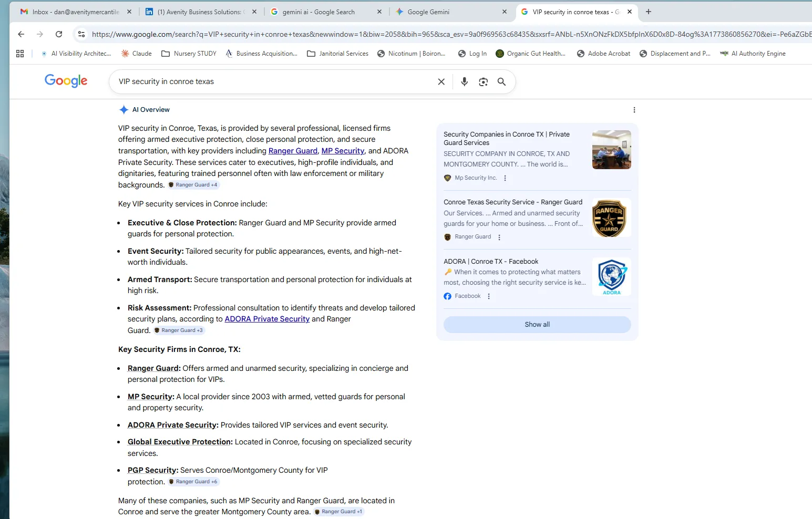
Task: Reload the current page
Action: pyautogui.click(x=59, y=34)
